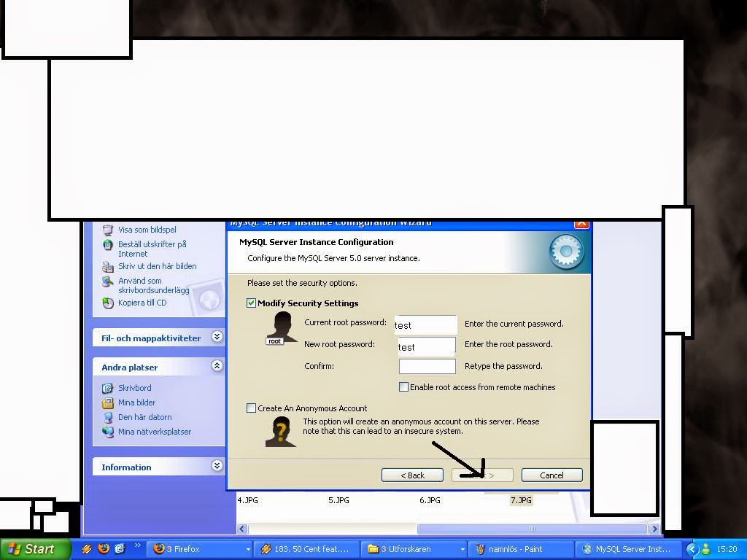Open Den här datorn link

click(145, 418)
